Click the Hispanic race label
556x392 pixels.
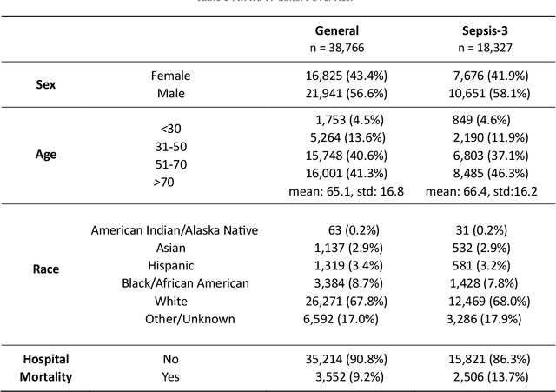coord(170,265)
